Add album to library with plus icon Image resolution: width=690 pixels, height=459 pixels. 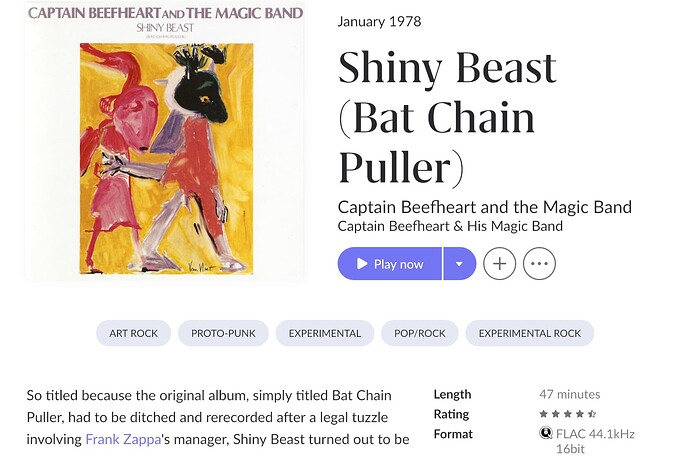coord(499,264)
